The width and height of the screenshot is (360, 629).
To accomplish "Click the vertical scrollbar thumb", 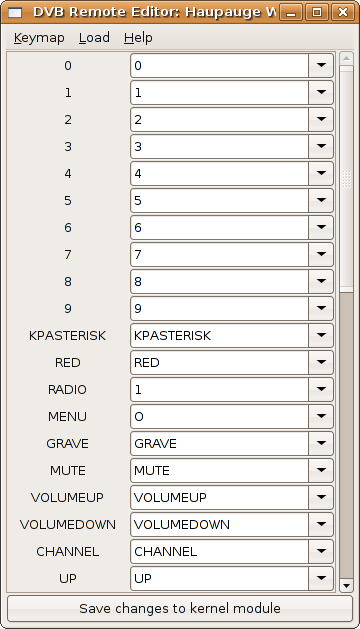I will pos(346,179).
